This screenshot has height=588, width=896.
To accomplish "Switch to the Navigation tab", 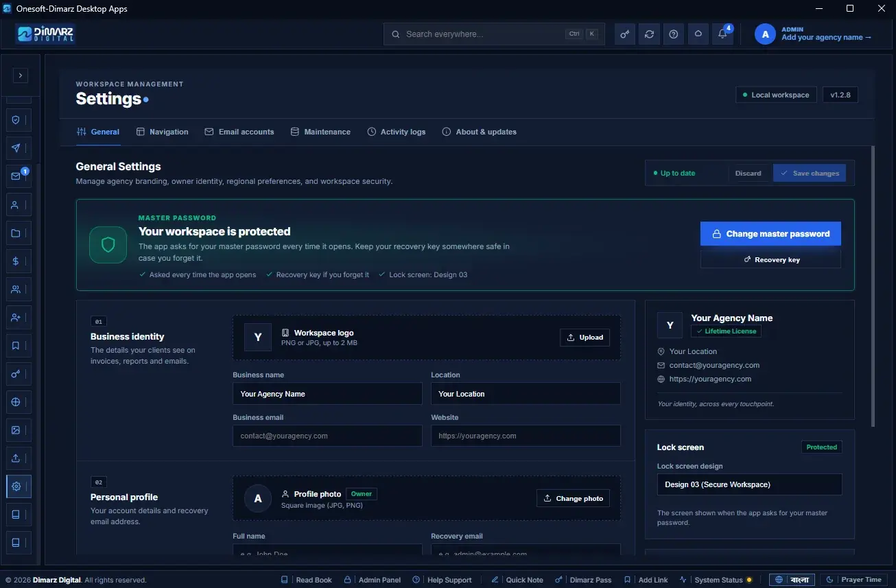I will click(162, 132).
